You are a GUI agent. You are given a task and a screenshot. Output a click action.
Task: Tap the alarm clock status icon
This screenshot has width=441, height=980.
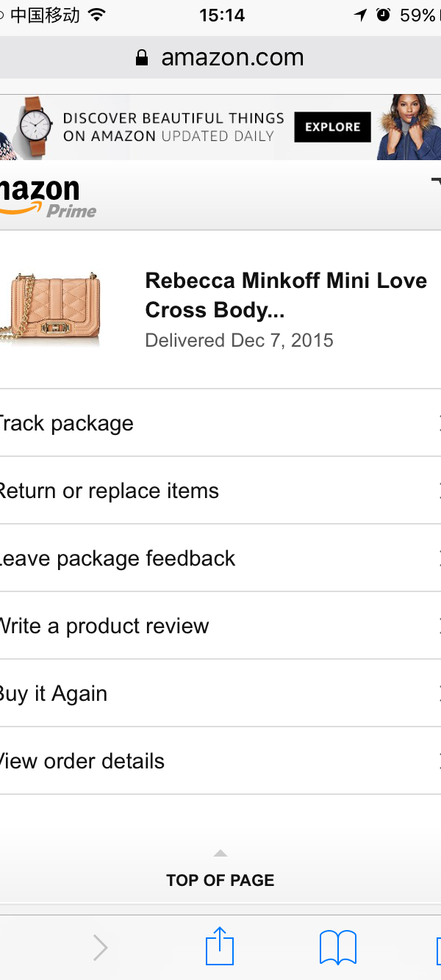pyautogui.click(x=383, y=15)
